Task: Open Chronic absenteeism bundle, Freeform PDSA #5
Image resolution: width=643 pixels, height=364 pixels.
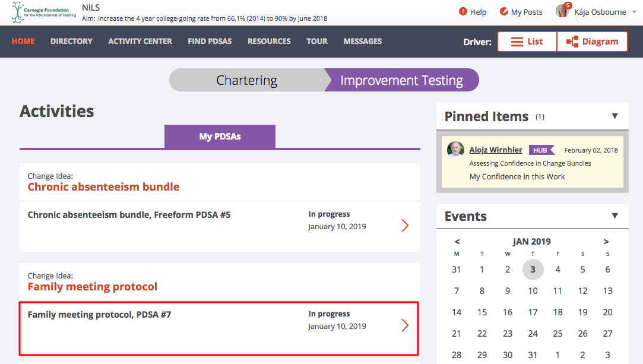Action: click(x=129, y=215)
